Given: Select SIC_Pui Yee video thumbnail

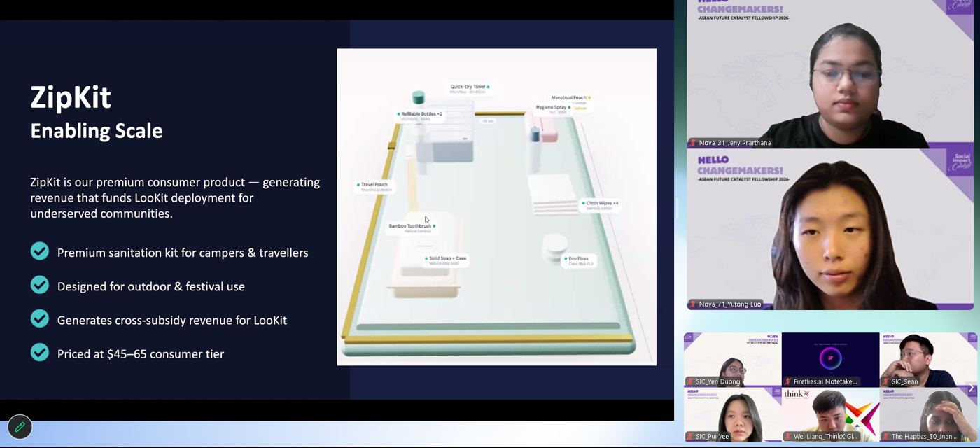Looking at the screenshot, I should 732,415.
